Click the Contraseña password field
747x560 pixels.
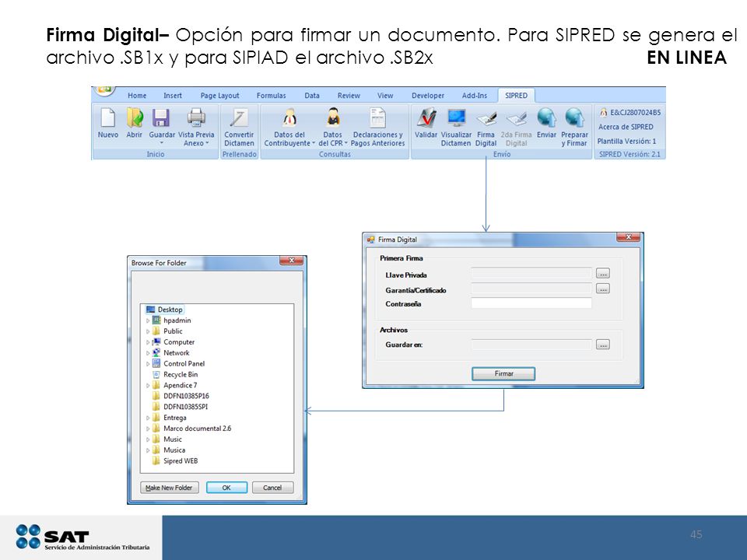(x=531, y=303)
